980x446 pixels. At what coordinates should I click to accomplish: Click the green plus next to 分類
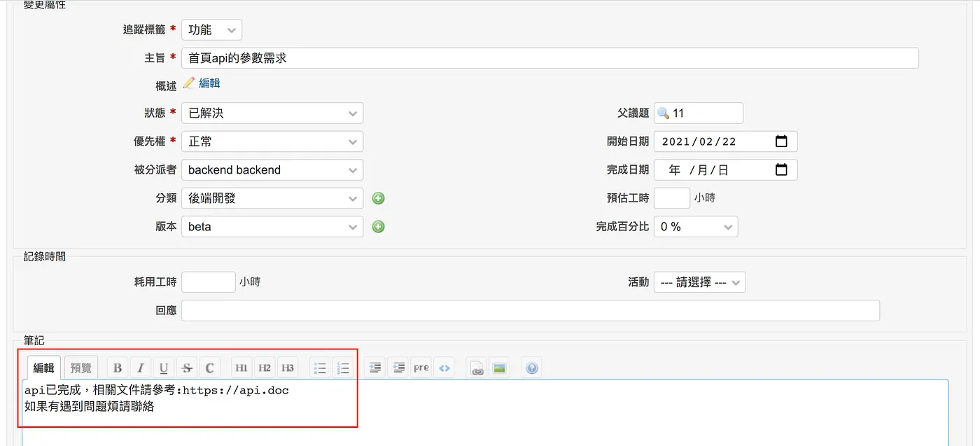pyautogui.click(x=379, y=198)
